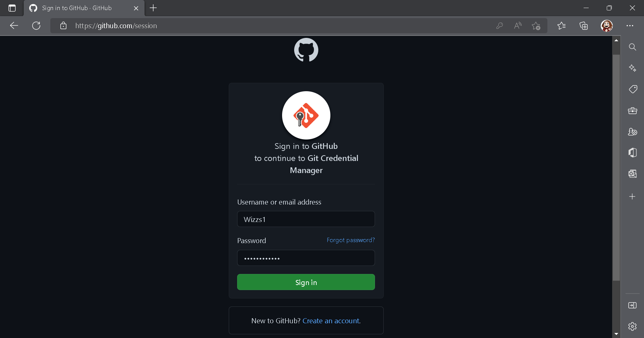Open the Microsoft 365 sidebar icon

pos(633,153)
